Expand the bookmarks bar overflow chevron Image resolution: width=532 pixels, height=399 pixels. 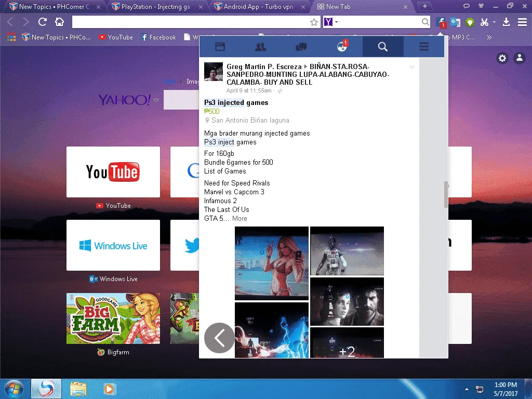489,37
